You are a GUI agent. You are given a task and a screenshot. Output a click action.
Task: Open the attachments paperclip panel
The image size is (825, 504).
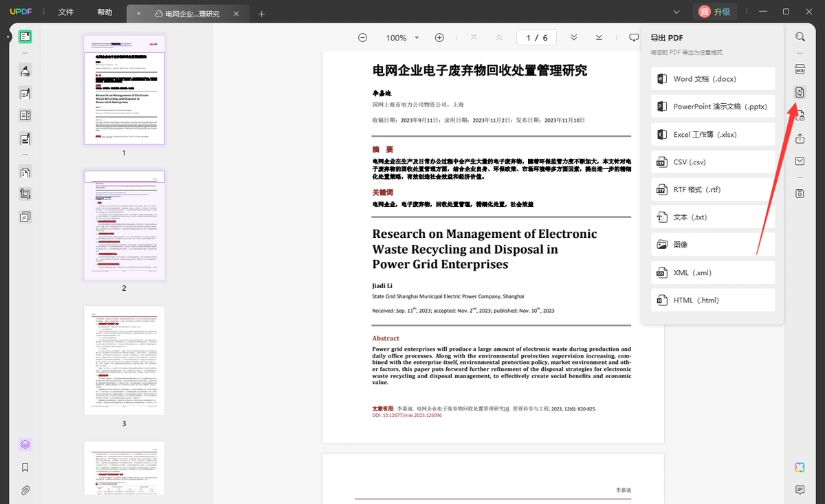coord(25,490)
